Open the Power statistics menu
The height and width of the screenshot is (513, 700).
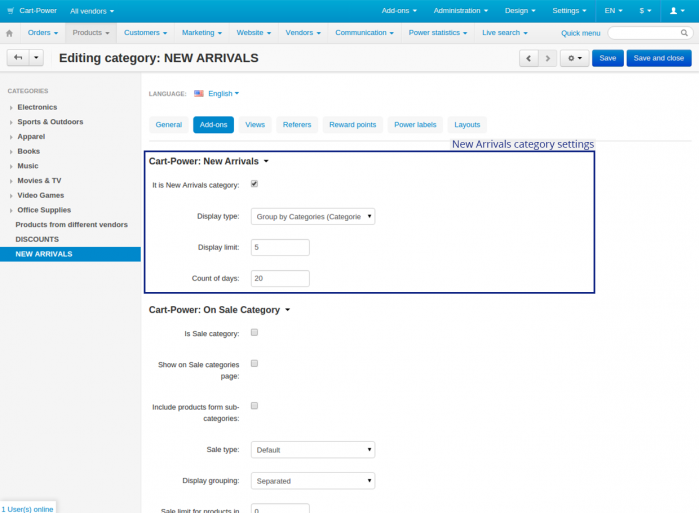(438, 33)
